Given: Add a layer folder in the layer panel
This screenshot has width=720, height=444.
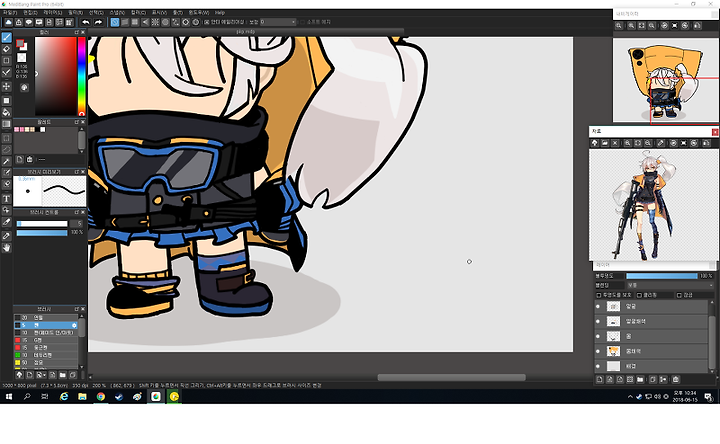Looking at the screenshot, I should tap(640, 380).
